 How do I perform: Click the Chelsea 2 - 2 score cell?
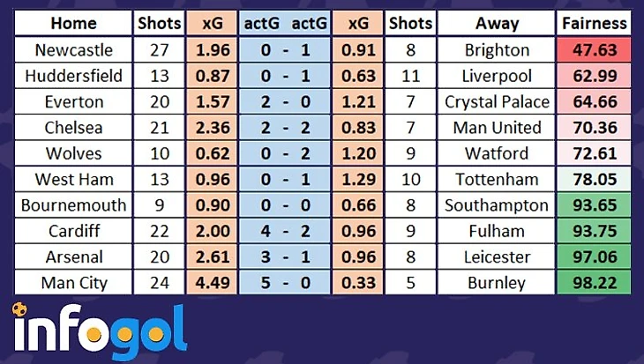tap(286, 128)
